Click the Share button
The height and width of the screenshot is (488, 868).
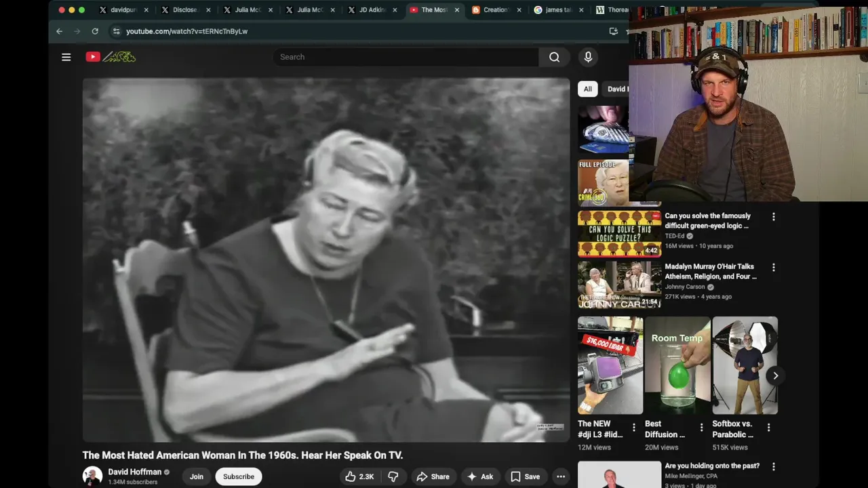tap(433, 476)
